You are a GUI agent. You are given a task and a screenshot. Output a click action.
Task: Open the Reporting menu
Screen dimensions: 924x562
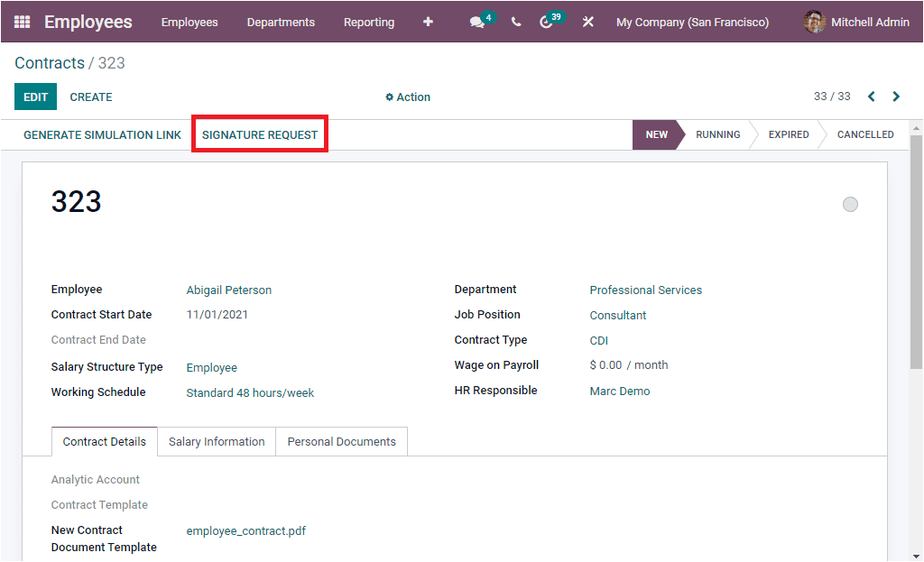(x=369, y=22)
